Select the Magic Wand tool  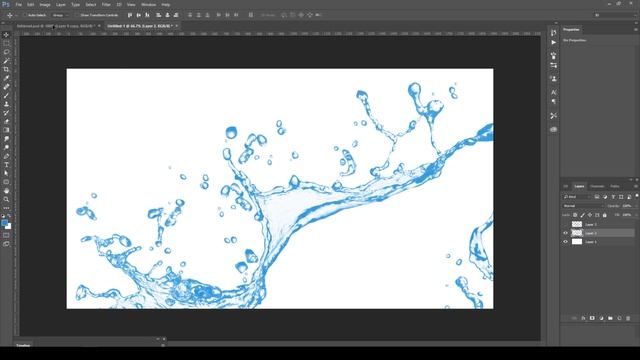pos(6,61)
